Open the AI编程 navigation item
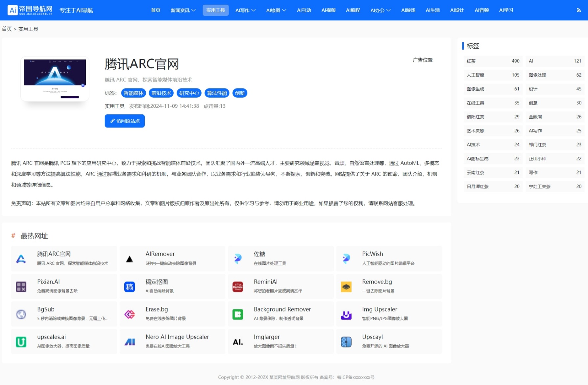 tap(353, 10)
